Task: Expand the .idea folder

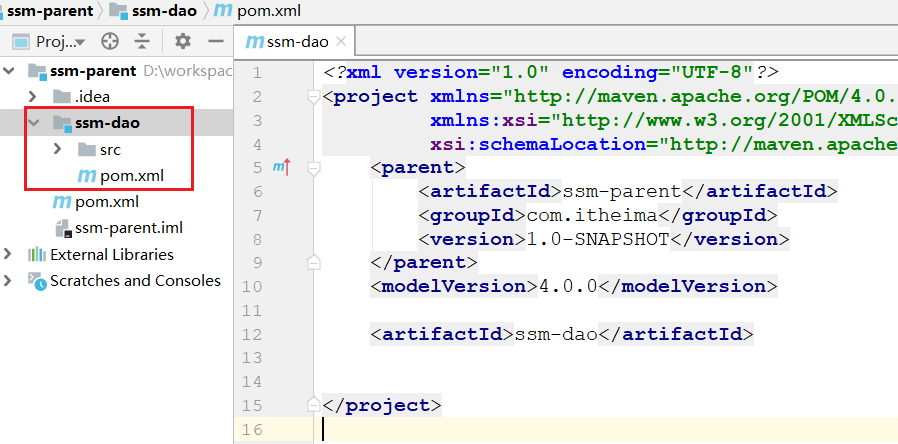Action: (35, 97)
